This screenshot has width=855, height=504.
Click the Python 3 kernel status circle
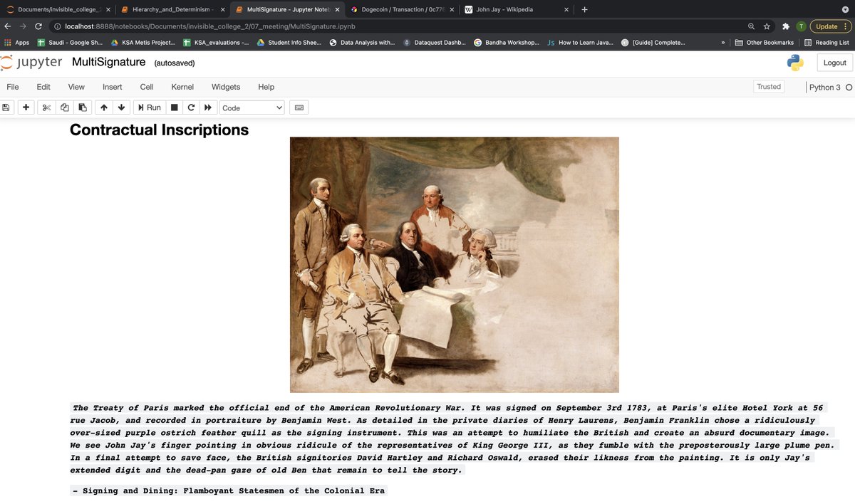pos(849,88)
